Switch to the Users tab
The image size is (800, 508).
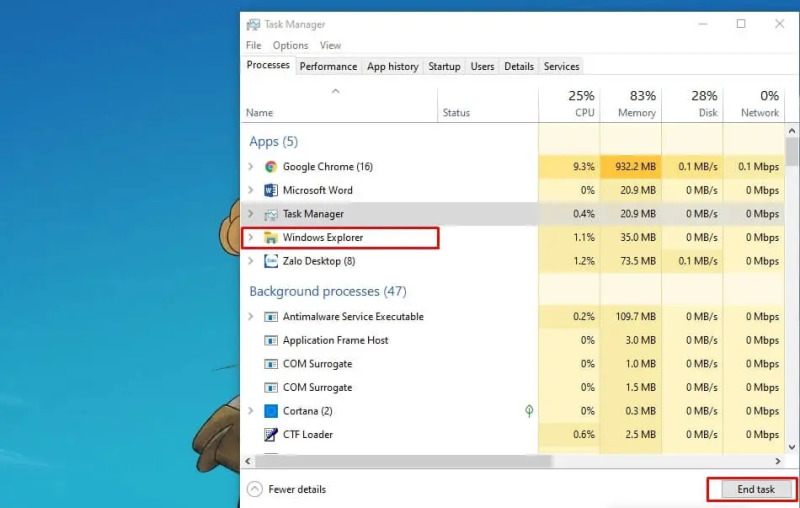click(x=482, y=66)
